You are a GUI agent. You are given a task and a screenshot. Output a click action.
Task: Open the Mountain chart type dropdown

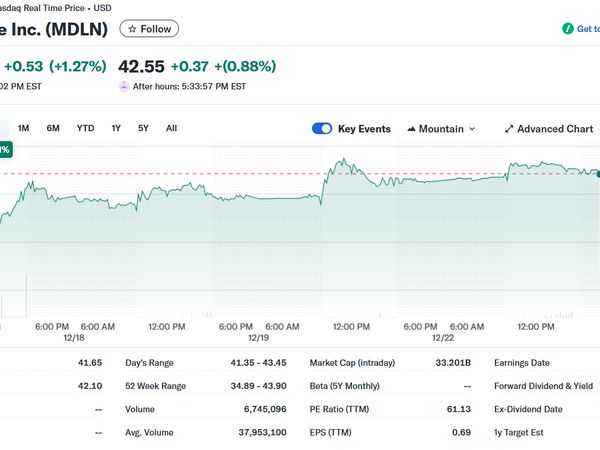pyautogui.click(x=441, y=129)
